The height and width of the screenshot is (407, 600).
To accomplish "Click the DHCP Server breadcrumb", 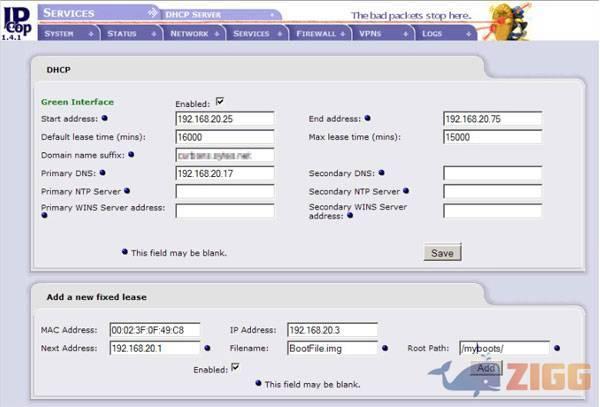I will (193, 15).
